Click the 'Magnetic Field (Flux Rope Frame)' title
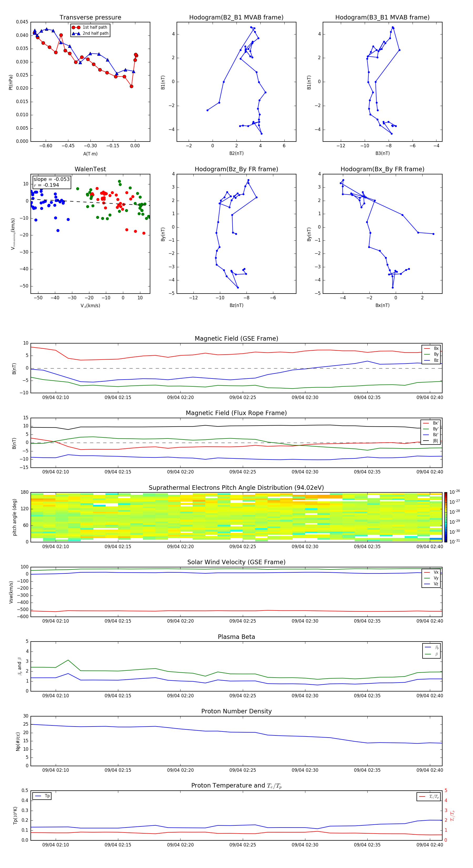473x868 pixels. [x=236, y=413]
